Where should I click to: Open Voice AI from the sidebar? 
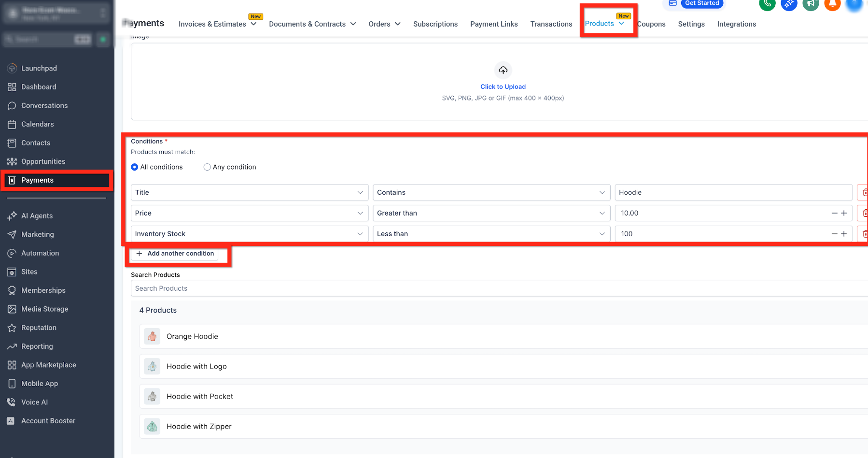(x=34, y=402)
